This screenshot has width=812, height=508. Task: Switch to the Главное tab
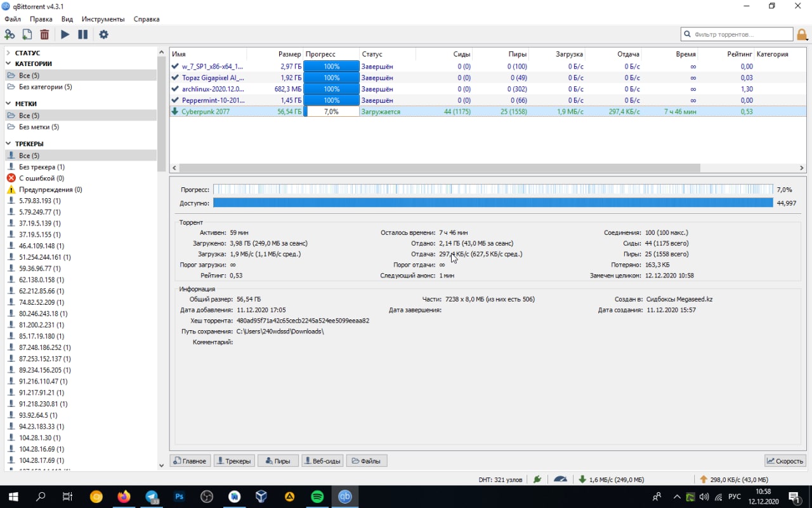click(190, 461)
